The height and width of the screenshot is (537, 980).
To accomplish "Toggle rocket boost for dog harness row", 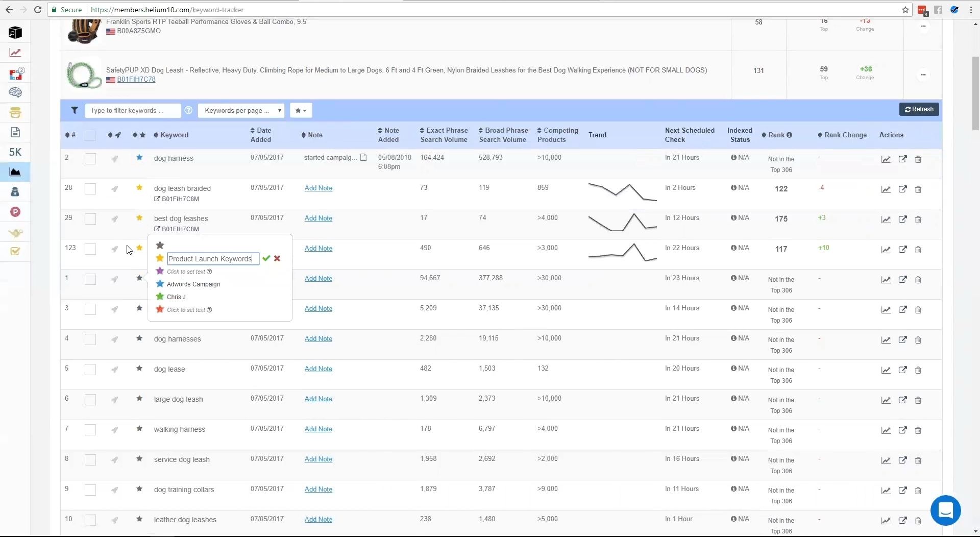I will coord(115,159).
